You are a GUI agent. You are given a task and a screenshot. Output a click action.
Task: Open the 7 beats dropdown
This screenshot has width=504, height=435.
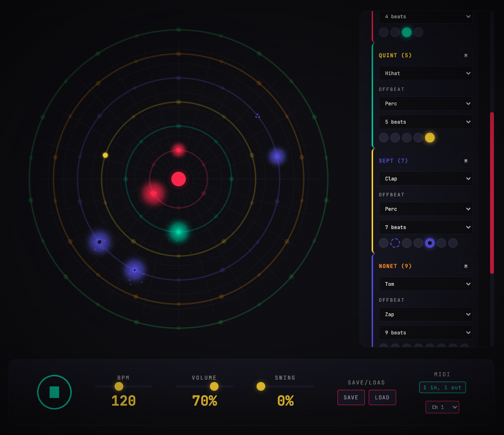coord(426,227)
